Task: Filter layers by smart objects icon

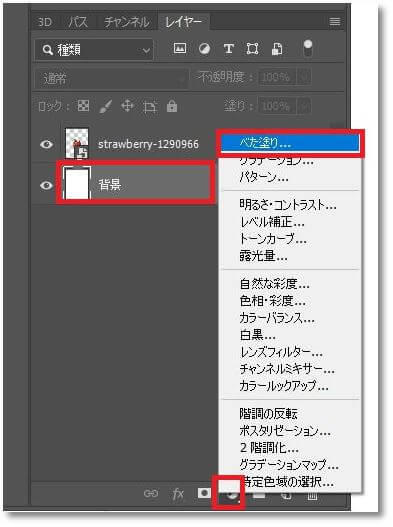Action: click(277, 49)
